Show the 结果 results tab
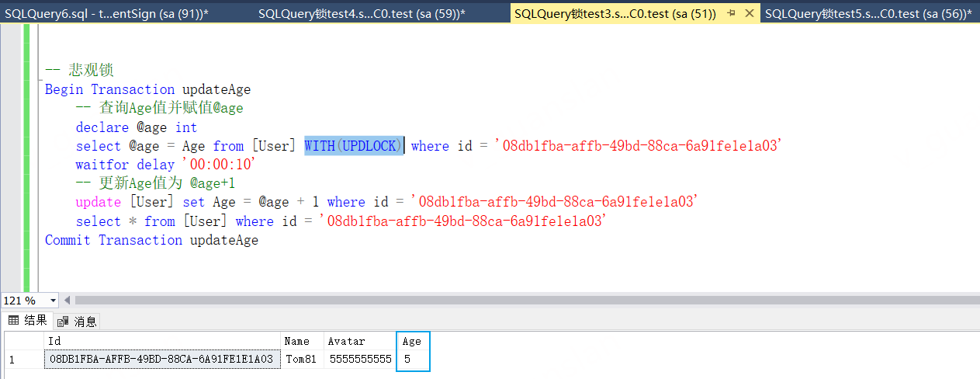980x379 pixels. pos(27,321)
